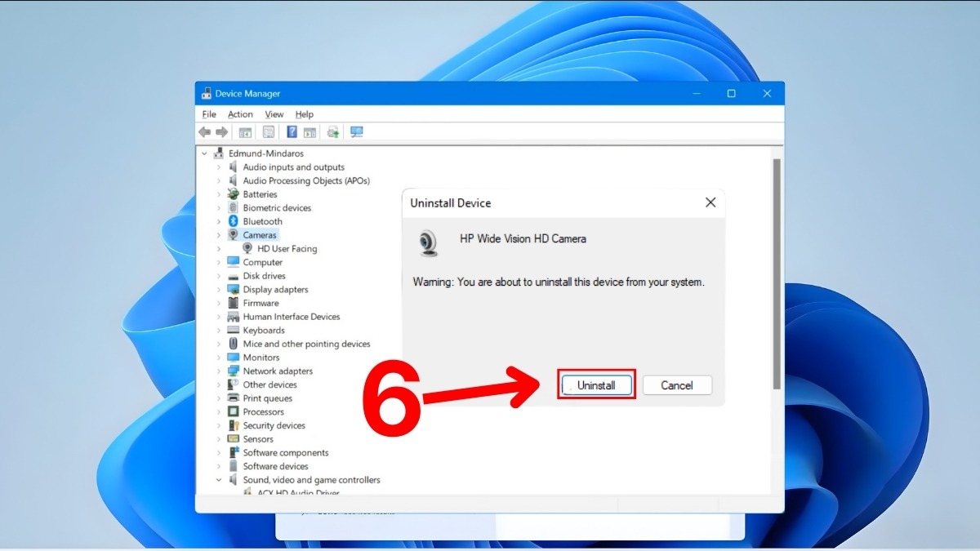Select the Cameras tree item
Viewport: 980px width, 551px height.
tap(260, 235)
